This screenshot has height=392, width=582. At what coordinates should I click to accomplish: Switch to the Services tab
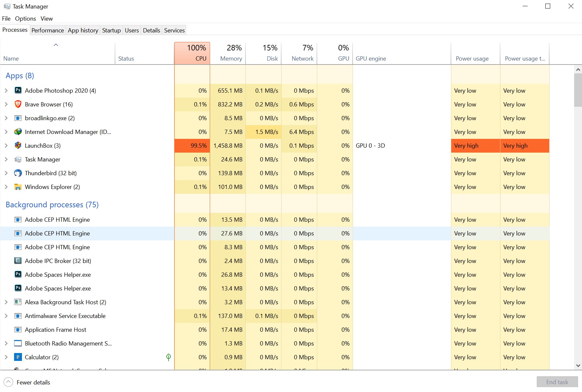coord(174,30)
